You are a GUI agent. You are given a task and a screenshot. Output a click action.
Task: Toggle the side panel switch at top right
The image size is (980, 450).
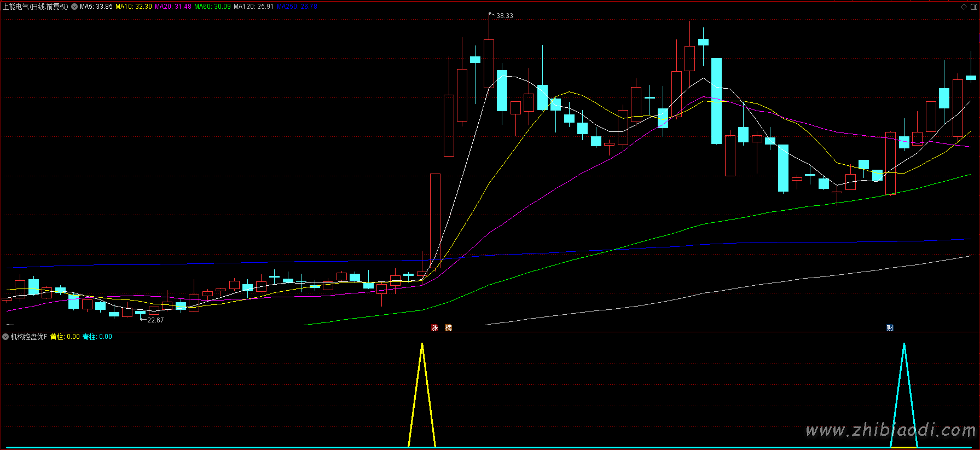[x=973, y=7]
